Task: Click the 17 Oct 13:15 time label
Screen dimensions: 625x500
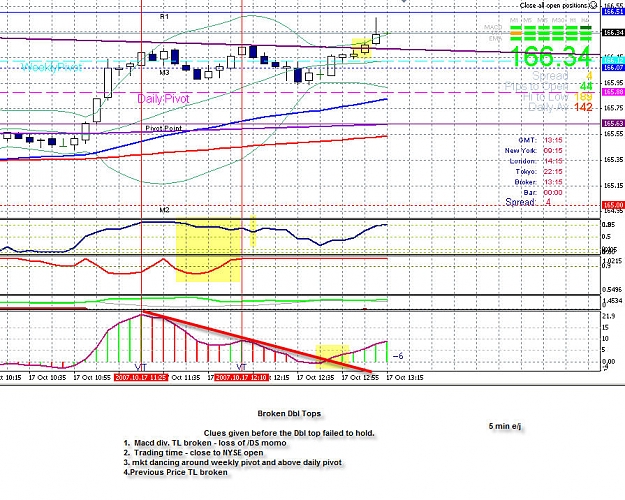Action: click(405, 377)
